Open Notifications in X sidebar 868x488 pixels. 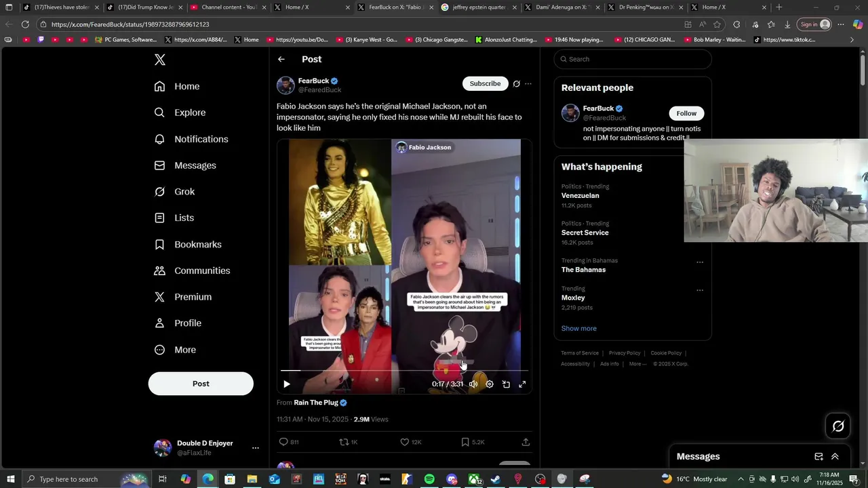[191, 139]
